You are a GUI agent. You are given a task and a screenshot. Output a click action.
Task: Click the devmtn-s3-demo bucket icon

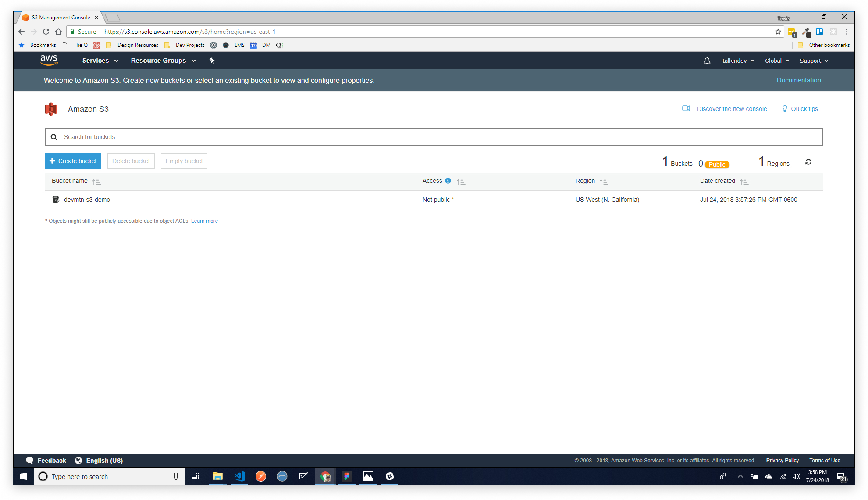tap(56, 200)
